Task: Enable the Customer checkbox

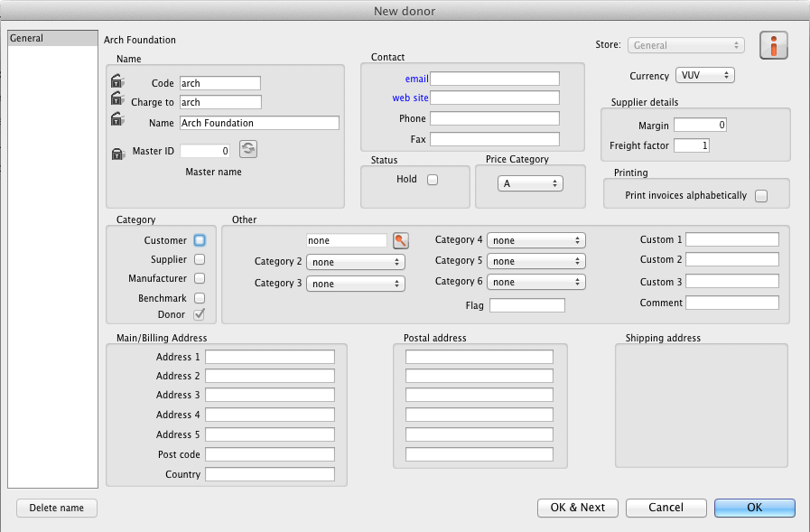Action: tap(200, 240)
